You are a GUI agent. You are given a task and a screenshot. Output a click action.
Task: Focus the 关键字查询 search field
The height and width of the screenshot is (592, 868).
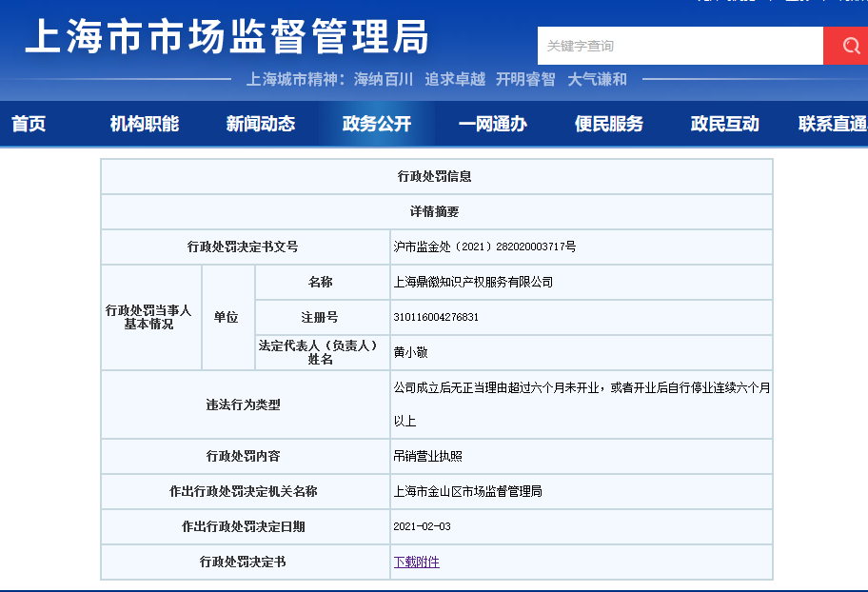(681, 46)
